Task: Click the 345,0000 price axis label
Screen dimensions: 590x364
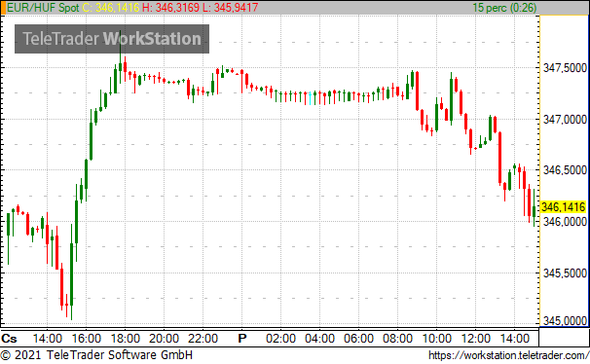Action: (x=565, y=321)
